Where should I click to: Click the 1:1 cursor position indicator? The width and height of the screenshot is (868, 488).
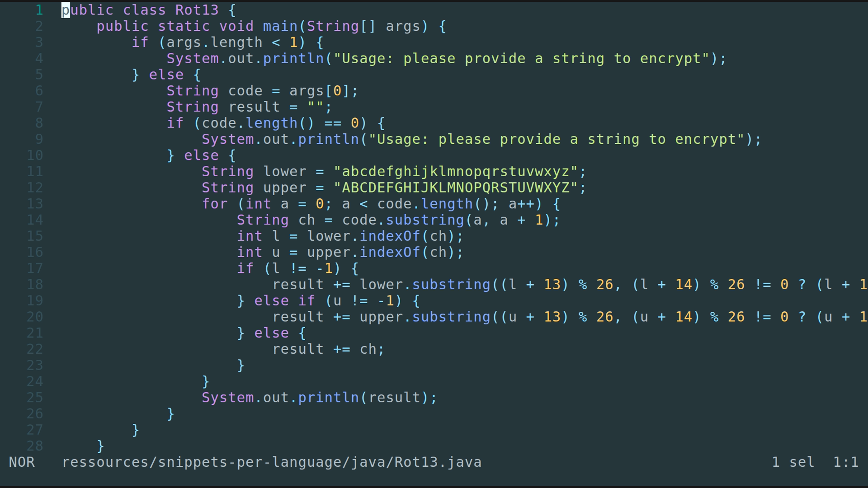click(845, 462)
